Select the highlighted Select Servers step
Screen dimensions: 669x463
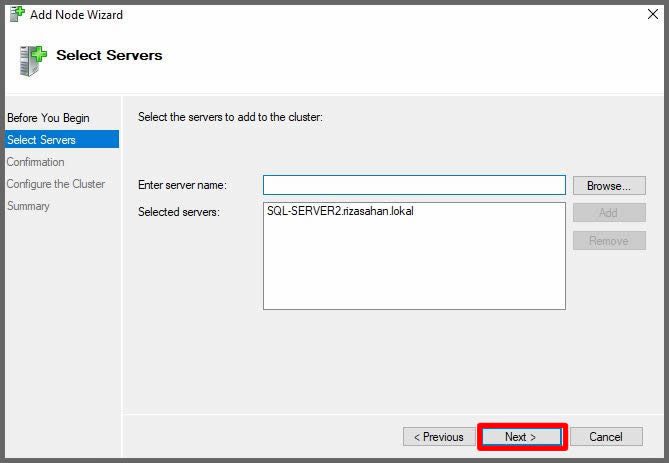click(x=42, y=140)
